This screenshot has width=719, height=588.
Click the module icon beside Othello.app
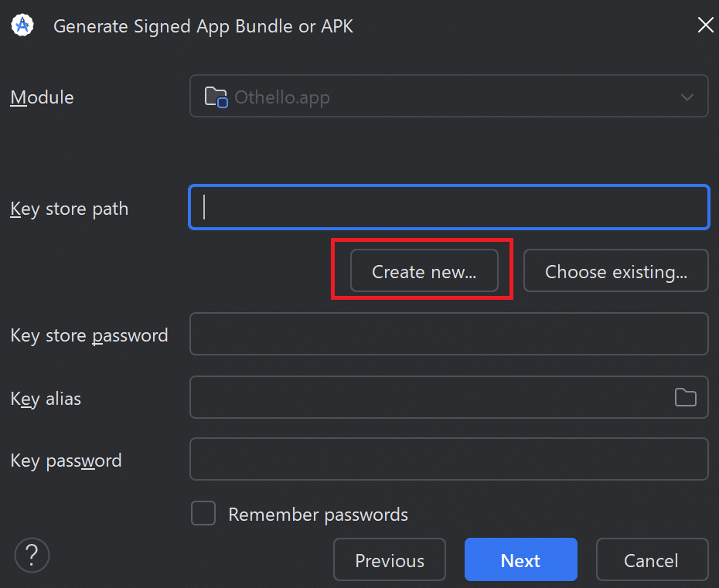(215, 96)
